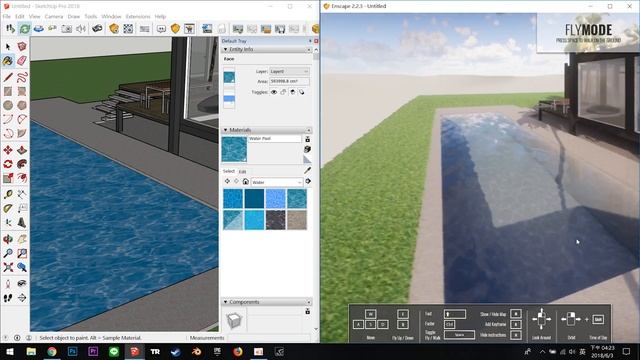The width and height of the screenshot is (640, 360).
Task: Open the Enscape shopping cart store icon
Action: click(x=189, y=29)
